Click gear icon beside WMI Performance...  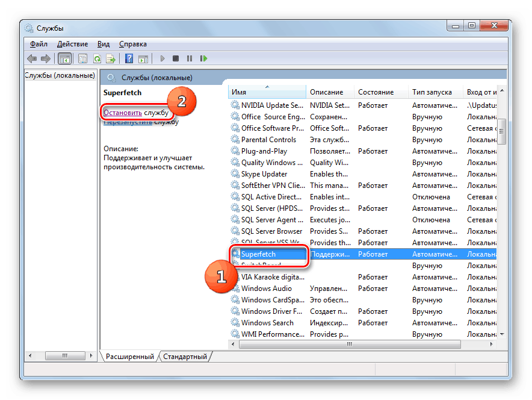tap(235, 334)
